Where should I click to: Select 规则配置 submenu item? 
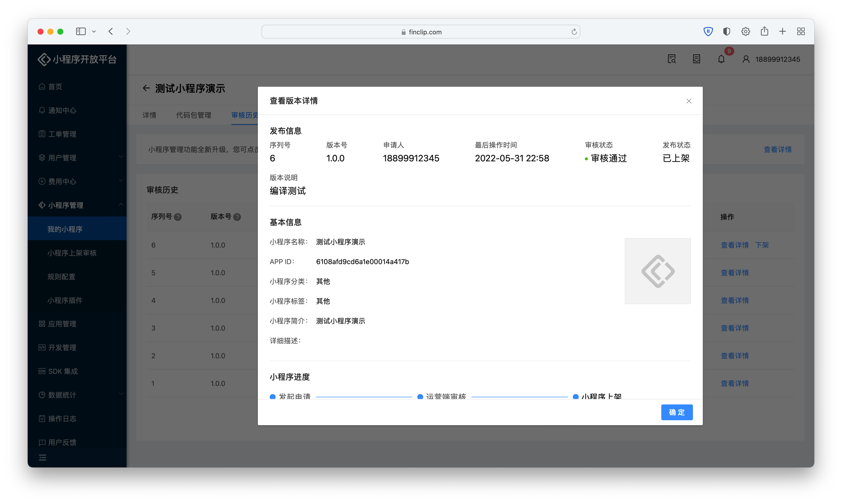click(x=77, y=276)
